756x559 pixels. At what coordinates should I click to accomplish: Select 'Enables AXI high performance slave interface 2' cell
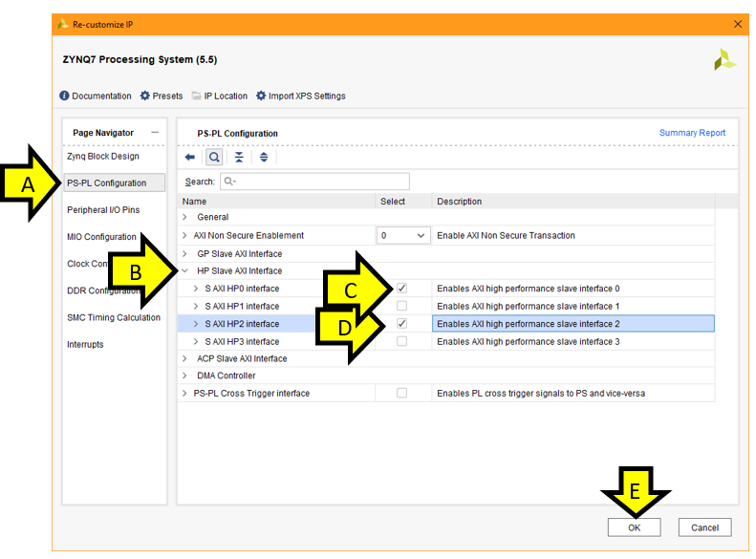click(573, 324)
